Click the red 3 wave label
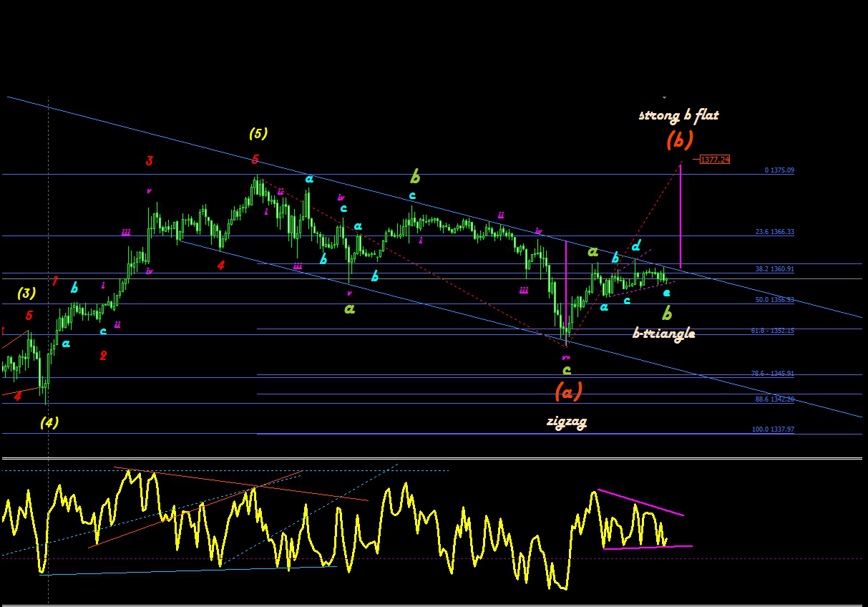Image resolution: width=868 pixels, height=607 pixels. coord(149,161)
